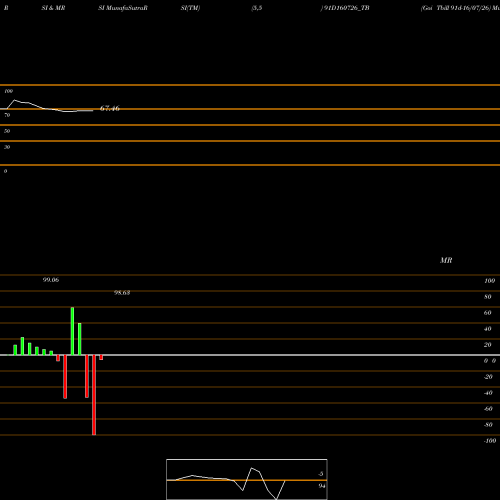Click the mini line chart thumbnail

pos(247,479)
